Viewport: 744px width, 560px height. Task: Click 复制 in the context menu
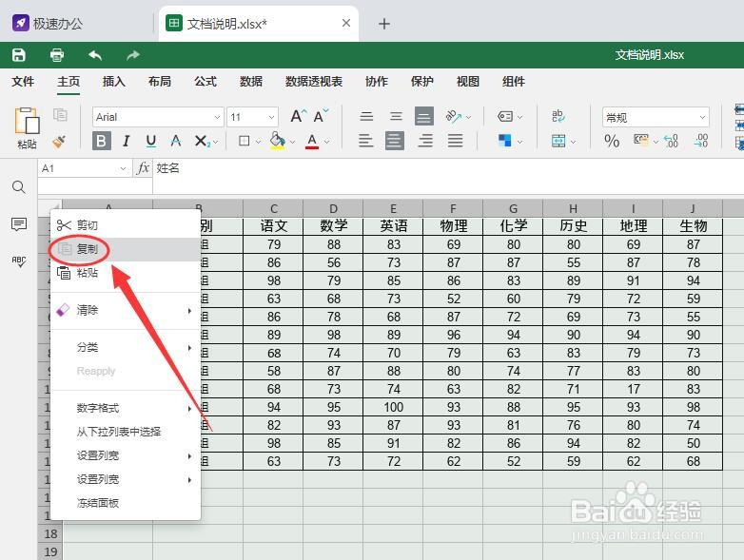click(x=126, y=249)
